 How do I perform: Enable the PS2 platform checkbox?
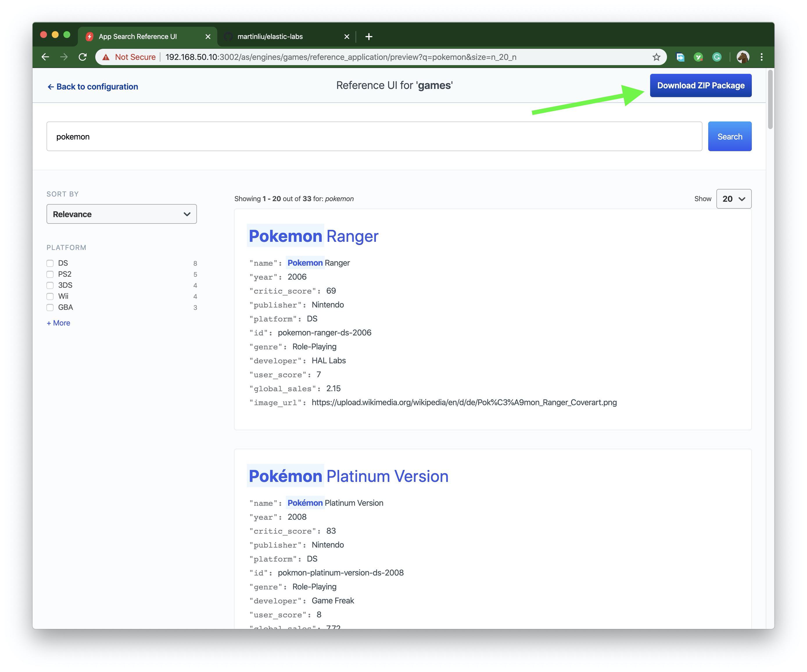pyautogui.click(x=50, y=274)
